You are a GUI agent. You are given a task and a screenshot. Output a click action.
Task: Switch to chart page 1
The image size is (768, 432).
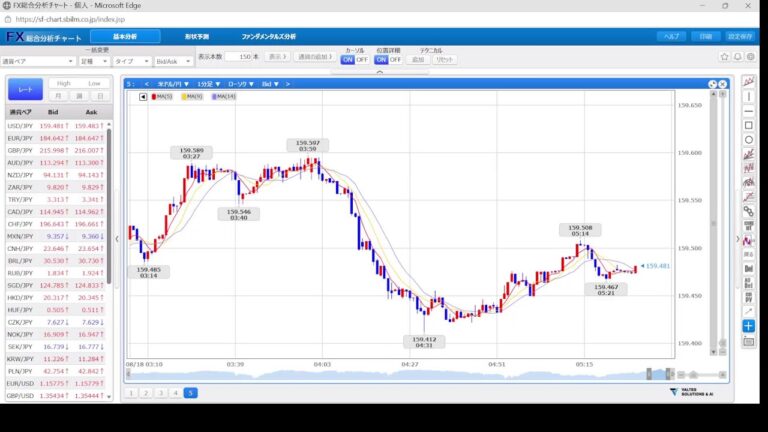click(x=131, y=393)
